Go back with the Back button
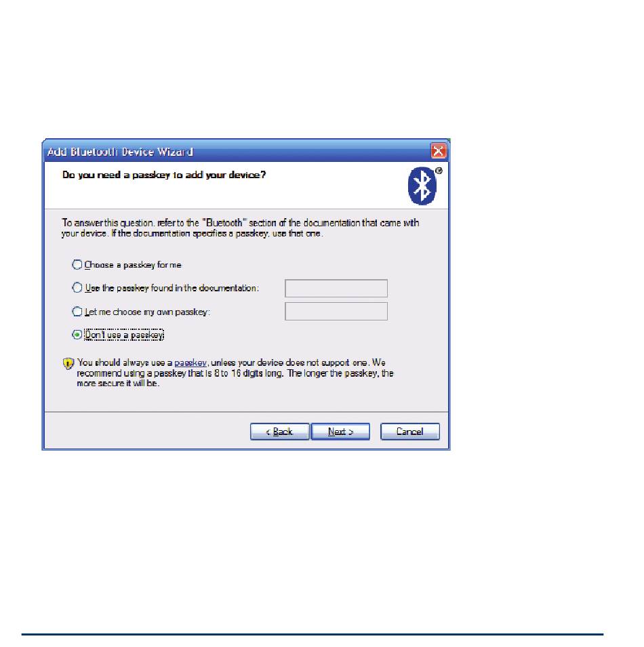 279,432
